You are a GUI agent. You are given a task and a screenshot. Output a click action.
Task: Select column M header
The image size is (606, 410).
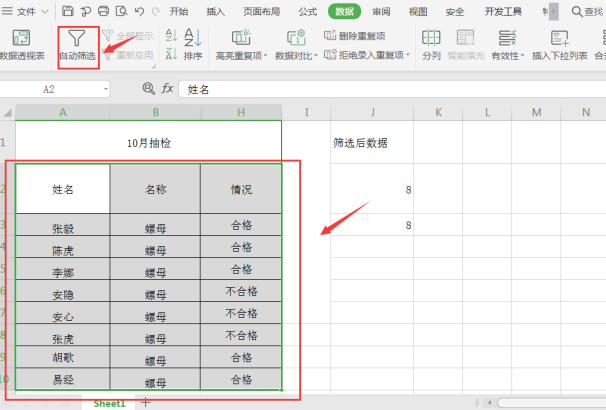pos(536,112)
